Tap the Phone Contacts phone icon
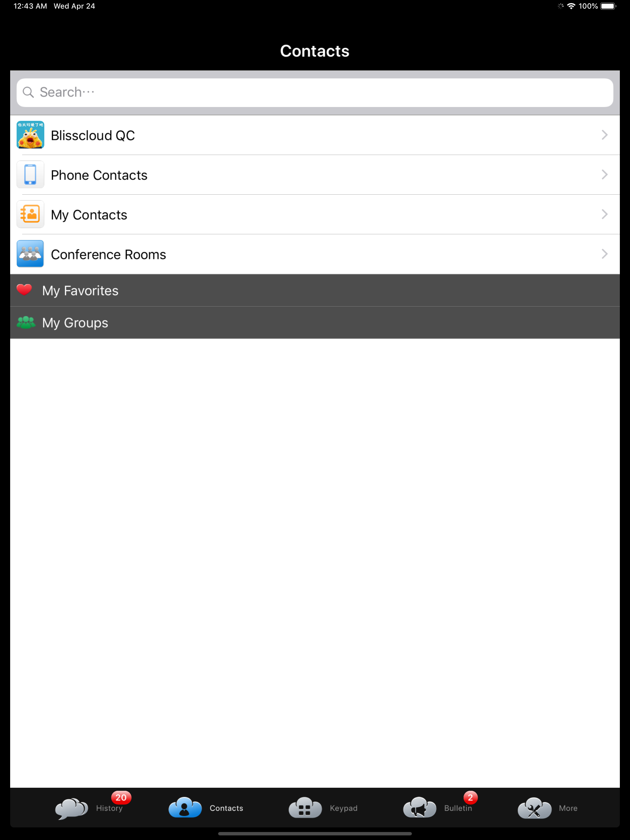The image size is (630, 840). tap(30, 175)
